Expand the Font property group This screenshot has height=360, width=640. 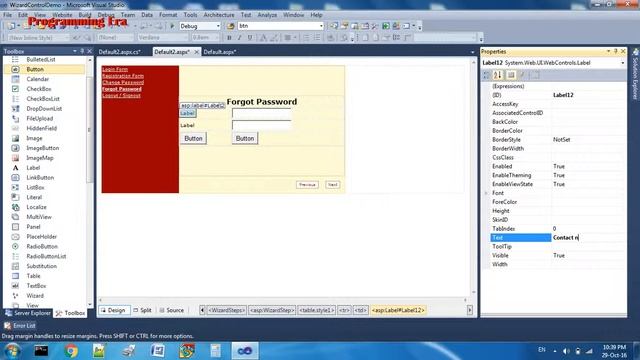486,193
